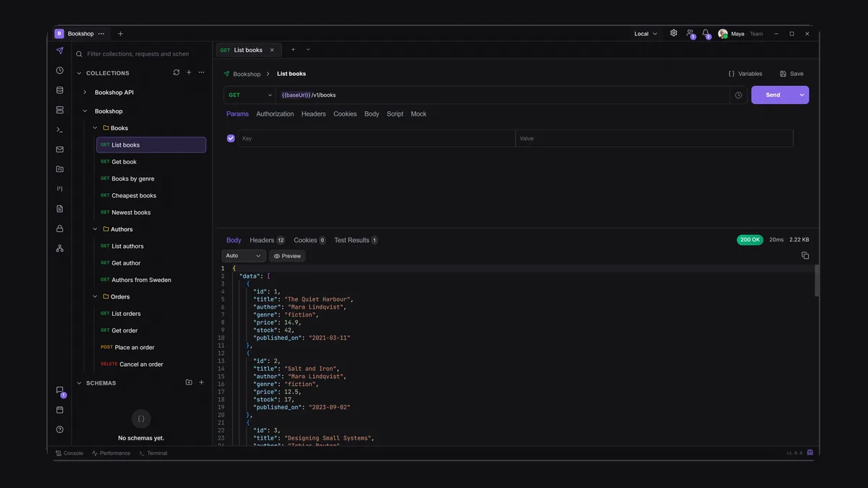Send the request
Image resolution: width=868 pixels, height=488 pixels.
coord(773,95)
